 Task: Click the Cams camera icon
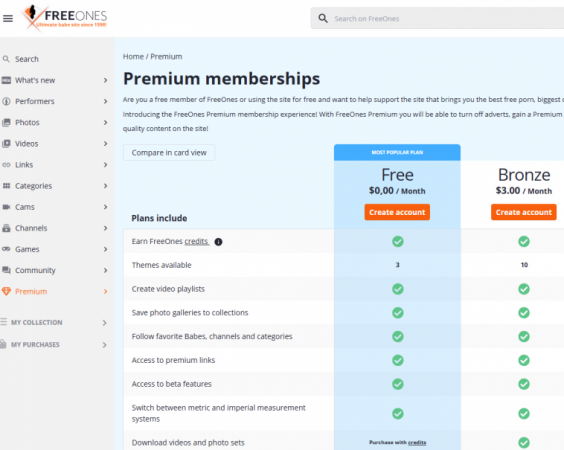pos(6,207)
